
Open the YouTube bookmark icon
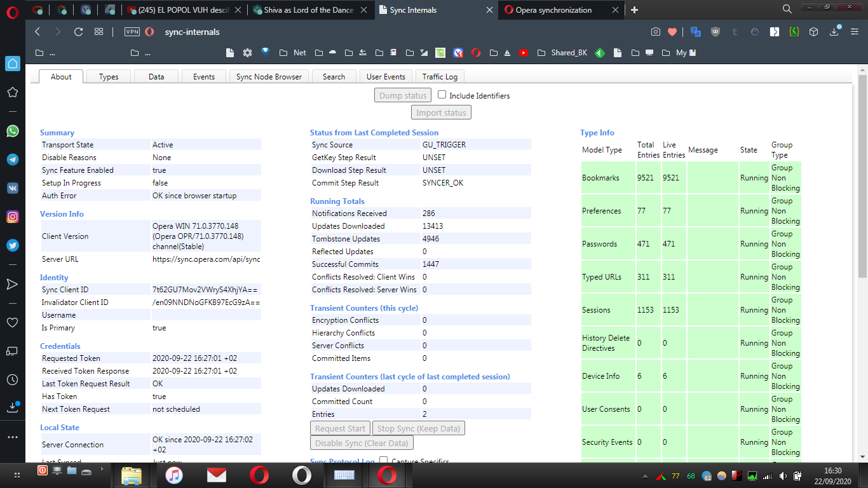524,53
